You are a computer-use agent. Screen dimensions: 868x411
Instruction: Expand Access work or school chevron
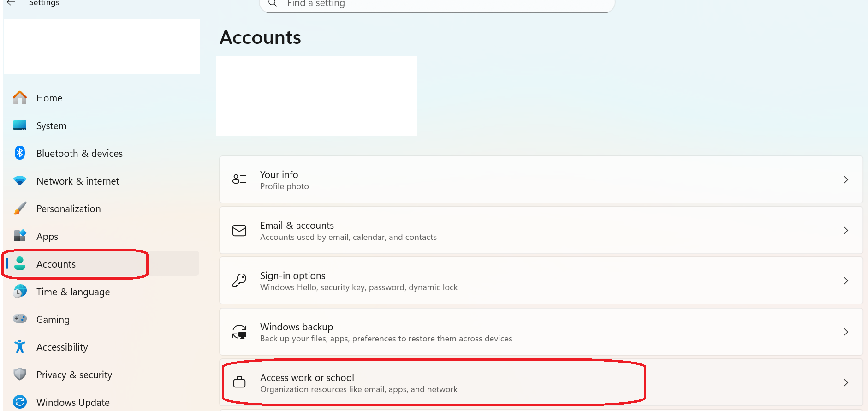click(846, 382)
